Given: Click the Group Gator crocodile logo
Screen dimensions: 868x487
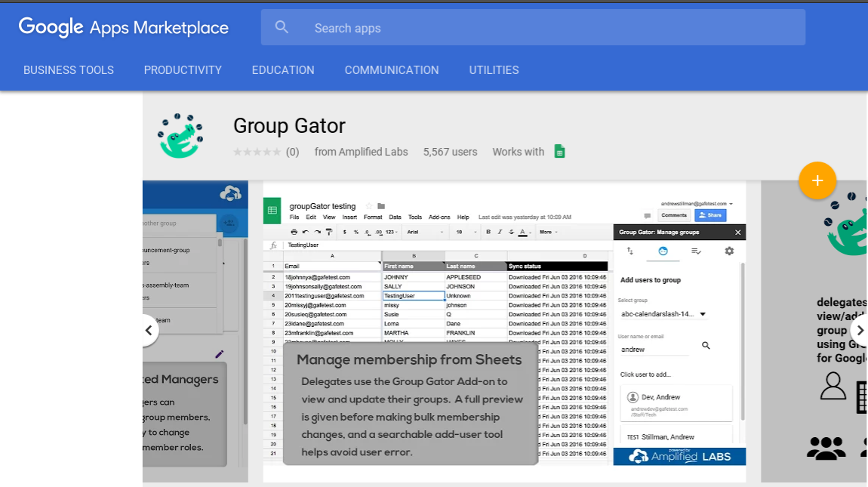Looking at the screenshot, I should point(180,137).
